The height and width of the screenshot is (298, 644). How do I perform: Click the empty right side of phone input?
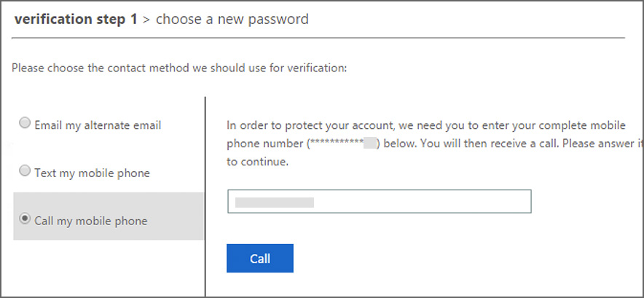click(x=452, y=202)
